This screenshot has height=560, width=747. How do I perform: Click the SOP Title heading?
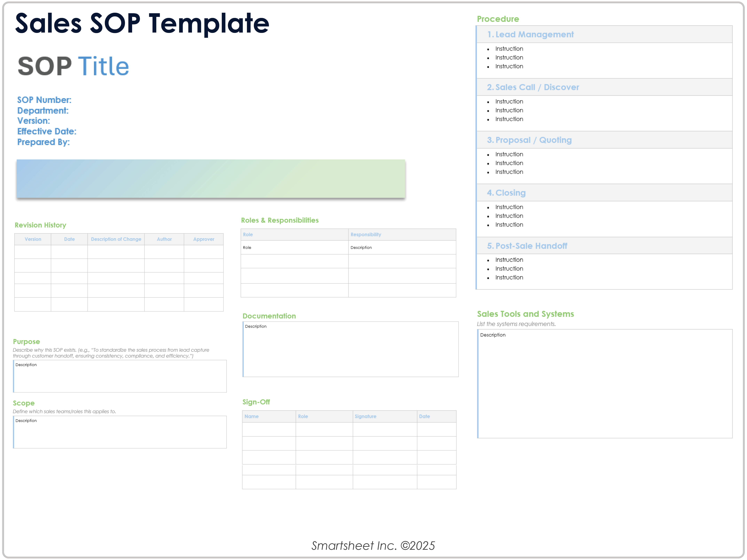[x=73, y=66]
